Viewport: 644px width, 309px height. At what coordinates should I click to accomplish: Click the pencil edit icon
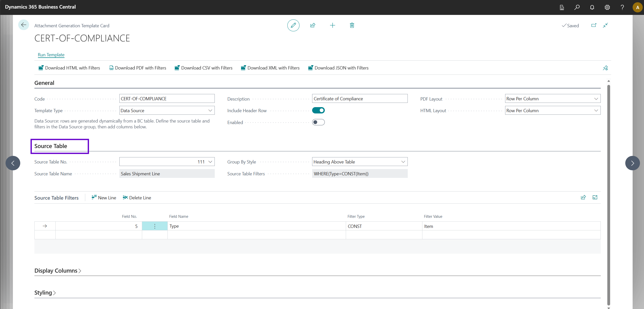(293, 25)
